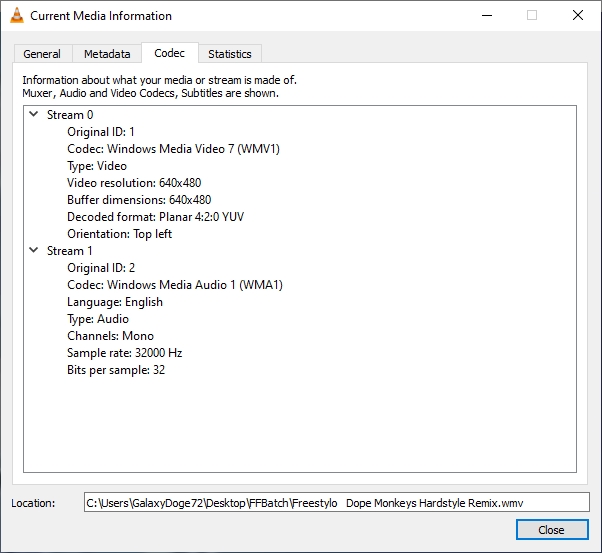This screenshot has height=553, width=602.
Task: Click the VLC cone icon in title bar
Action: click(x=17, y=15)
